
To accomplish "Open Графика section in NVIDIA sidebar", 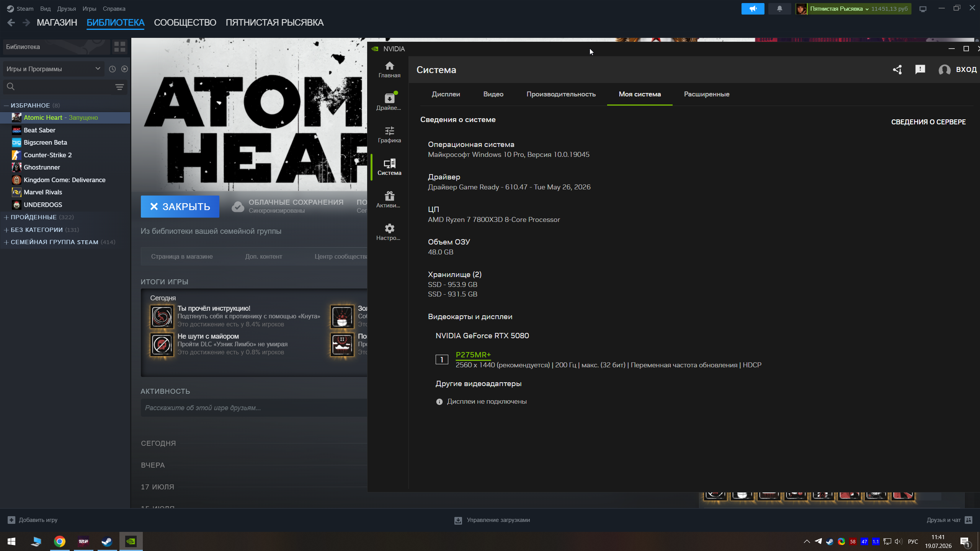I will click(x=389, y=135).
